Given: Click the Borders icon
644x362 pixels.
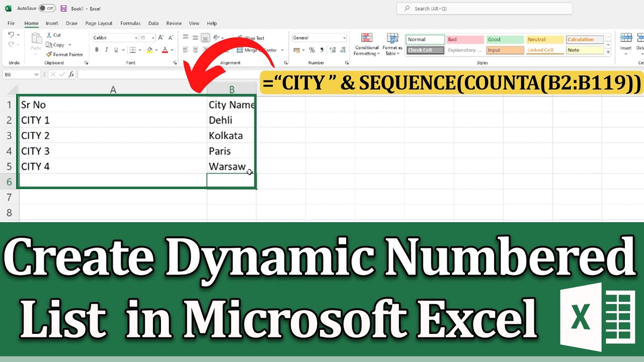Looking at the screenshot, I should [x=132, y=50].
